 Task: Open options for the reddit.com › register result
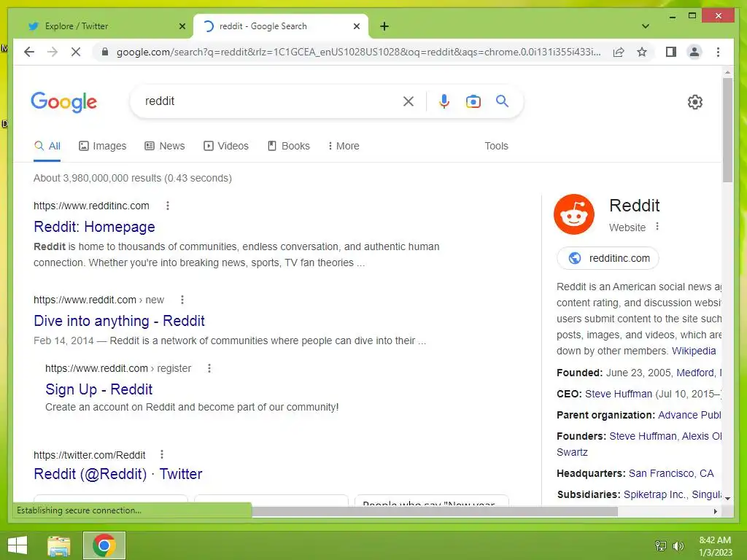209,368
